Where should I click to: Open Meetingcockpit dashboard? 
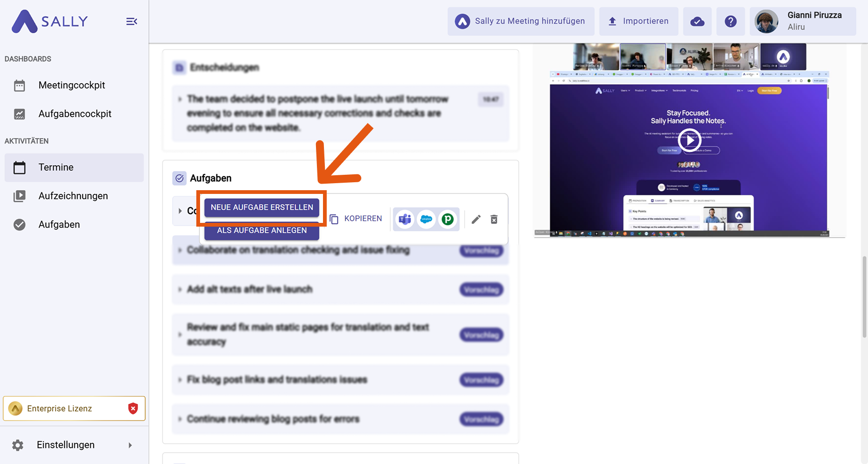74,85
